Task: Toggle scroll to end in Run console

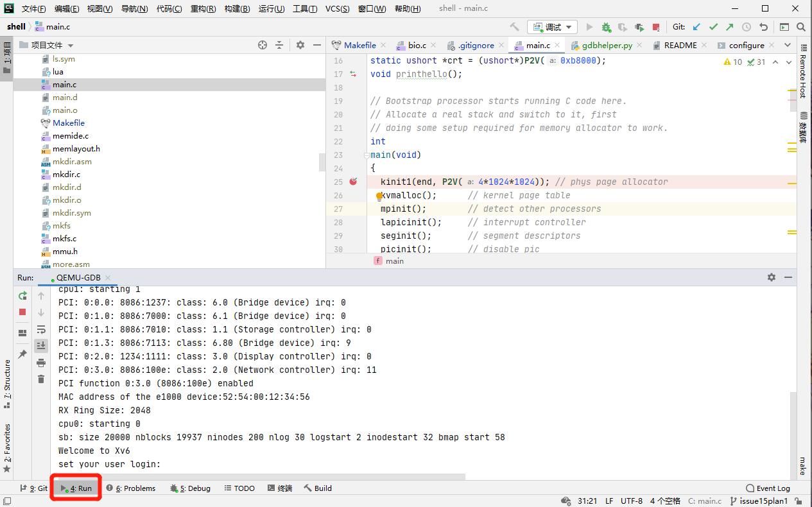Action: coord(41,346)
